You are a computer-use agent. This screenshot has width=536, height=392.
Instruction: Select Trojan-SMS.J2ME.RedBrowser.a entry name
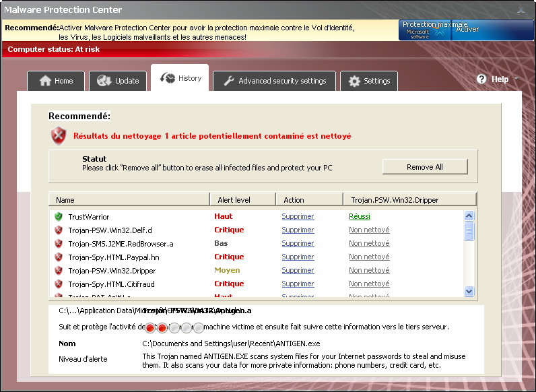pyautogui.click(x=121, y=244)
